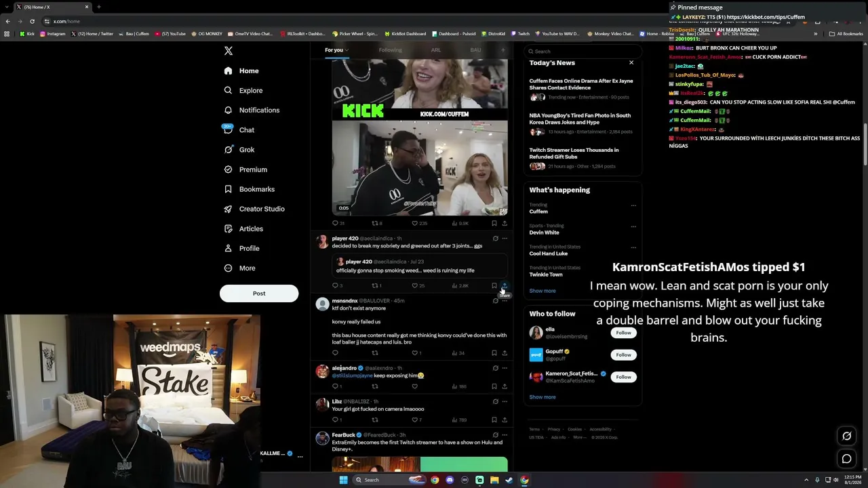Open the Kick bookmark in bookmarks bar
This screenshot has width=868, height=488.
click(27, 33)
